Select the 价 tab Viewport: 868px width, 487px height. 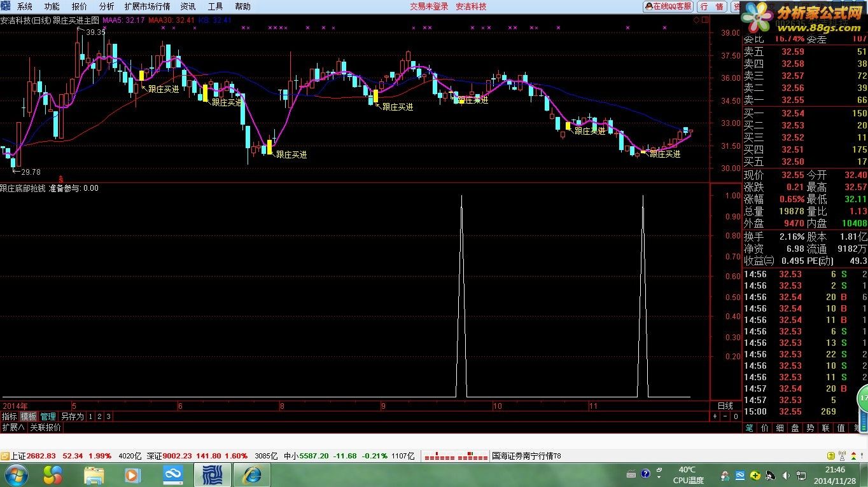point(764,428)
